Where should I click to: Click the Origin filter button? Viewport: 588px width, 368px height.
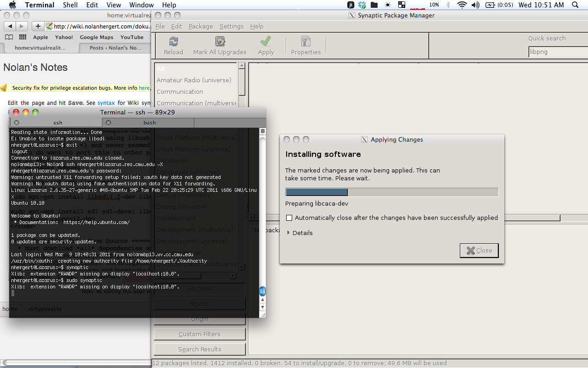click(x=199, y=319)
